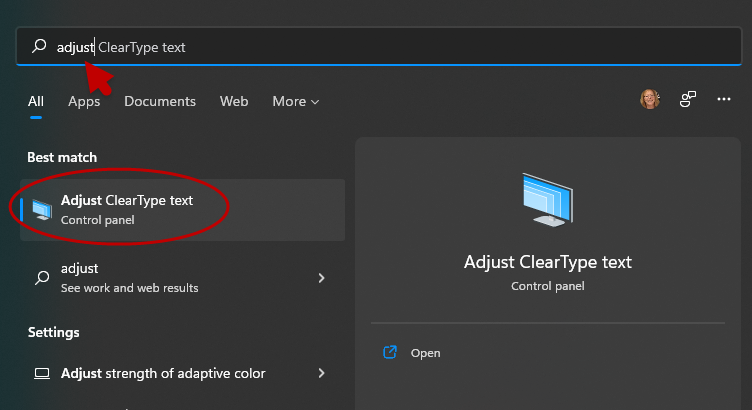Open Adjust strength of adaptive color setting

[182, 373]
